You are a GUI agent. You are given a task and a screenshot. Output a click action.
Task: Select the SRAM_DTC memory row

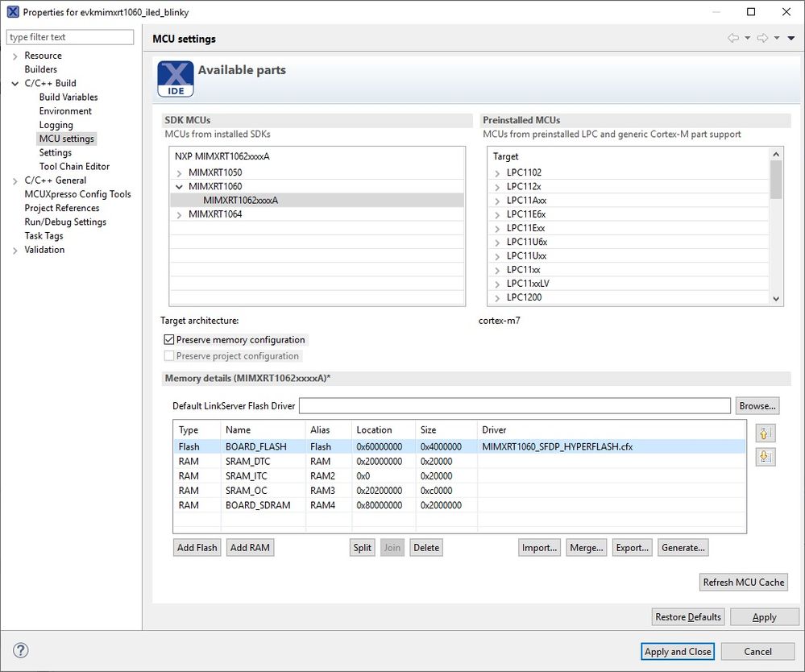pyautogui.click(x=459, y=462)
